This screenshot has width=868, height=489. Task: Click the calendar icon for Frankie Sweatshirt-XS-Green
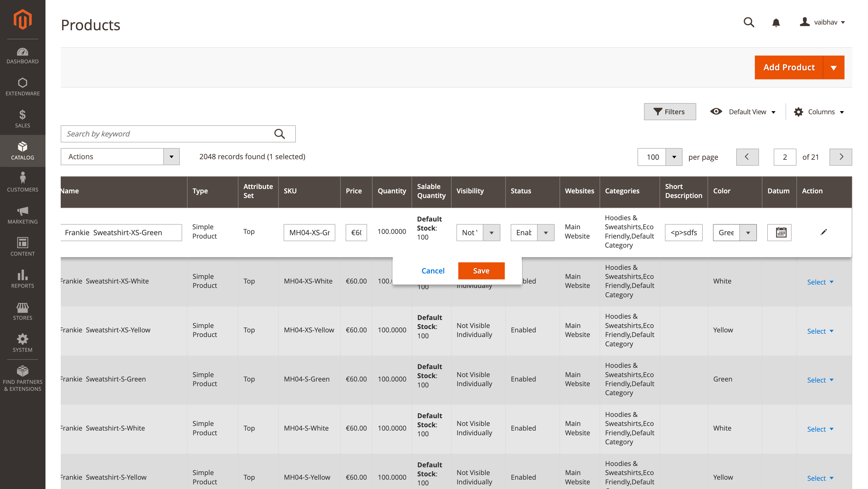[x=780, y=232]
